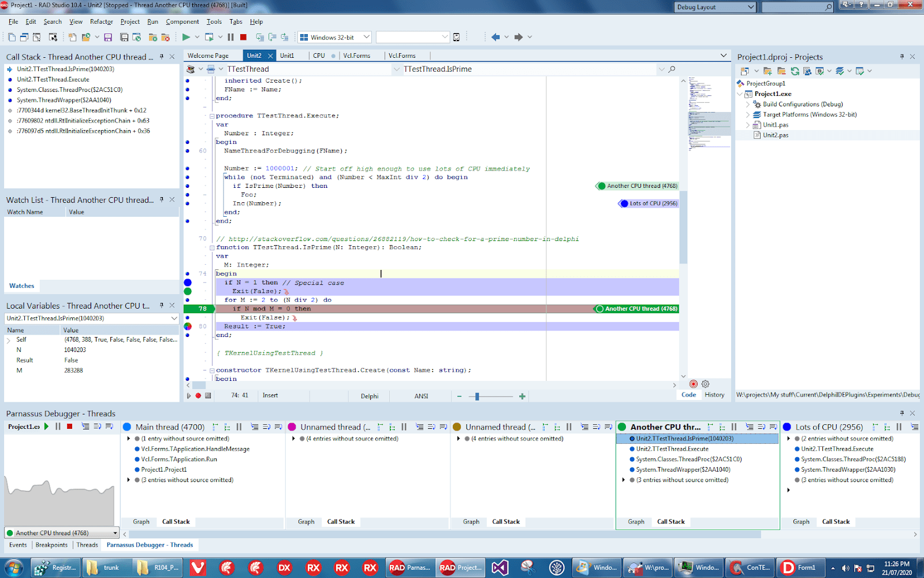
Task: Open editor settings gear icon beside History tab
Action: (x=705, y=384)
